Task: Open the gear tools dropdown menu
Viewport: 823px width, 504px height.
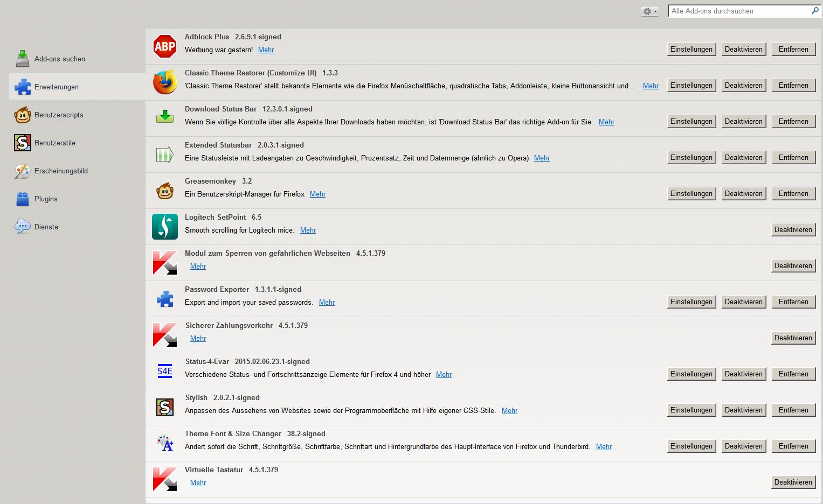Action: [x=650, y=11]
